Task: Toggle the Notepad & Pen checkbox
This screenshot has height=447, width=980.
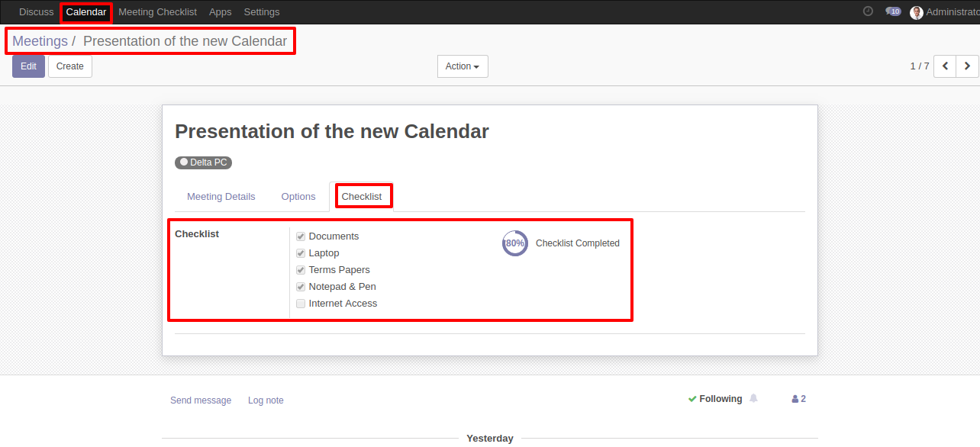Action: 301,287
